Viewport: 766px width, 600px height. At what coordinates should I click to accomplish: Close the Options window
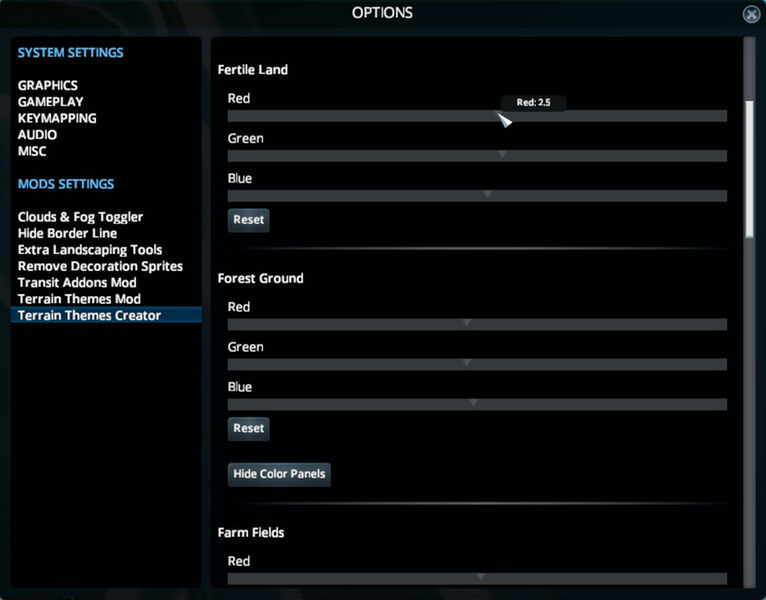751,14
